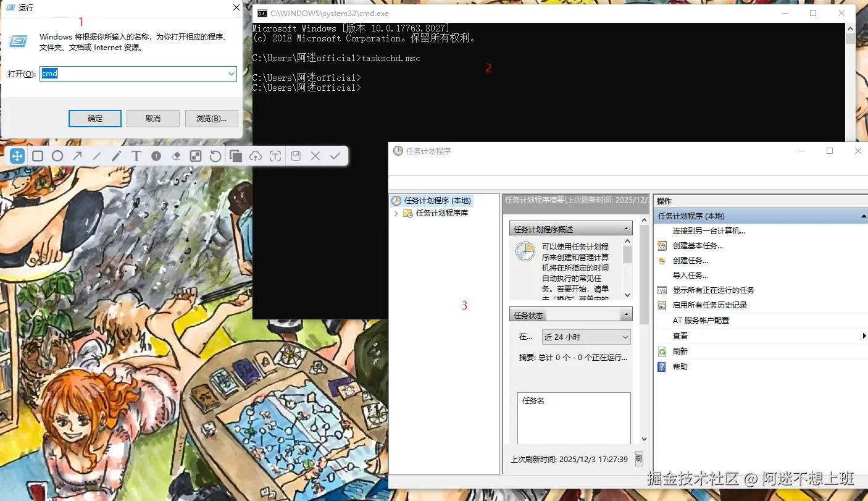Click 确定 in the Run dialog
The image size is (868, 501).
click(x=95, y=118)
